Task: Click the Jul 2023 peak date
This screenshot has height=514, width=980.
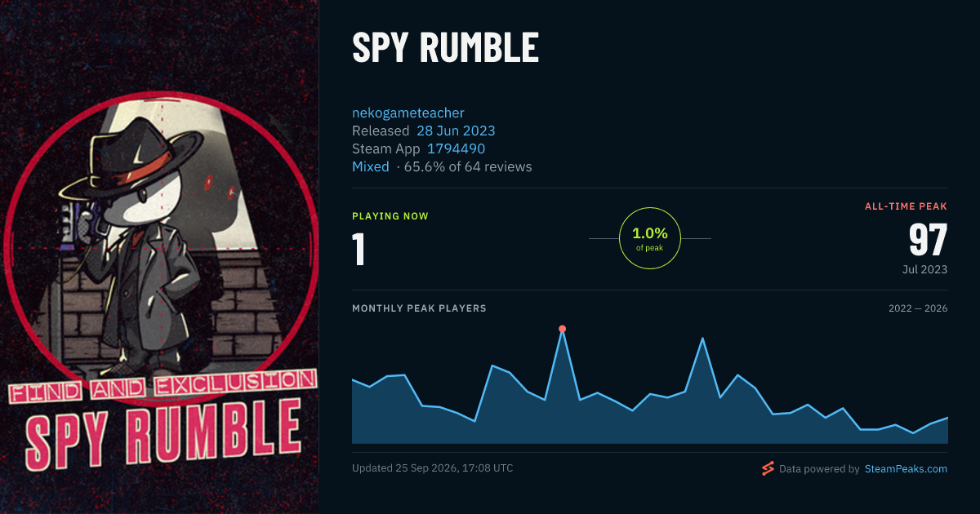Action: pos(926,269)
